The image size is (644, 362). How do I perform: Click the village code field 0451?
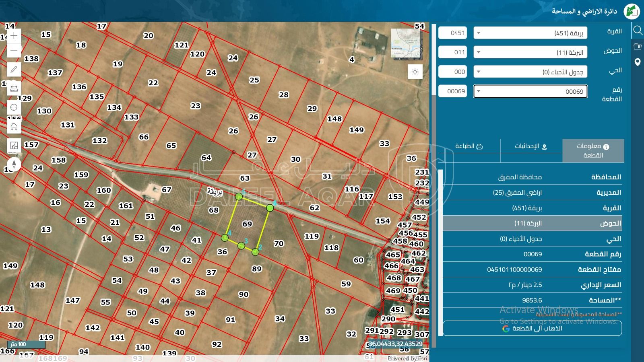[452, 33]
